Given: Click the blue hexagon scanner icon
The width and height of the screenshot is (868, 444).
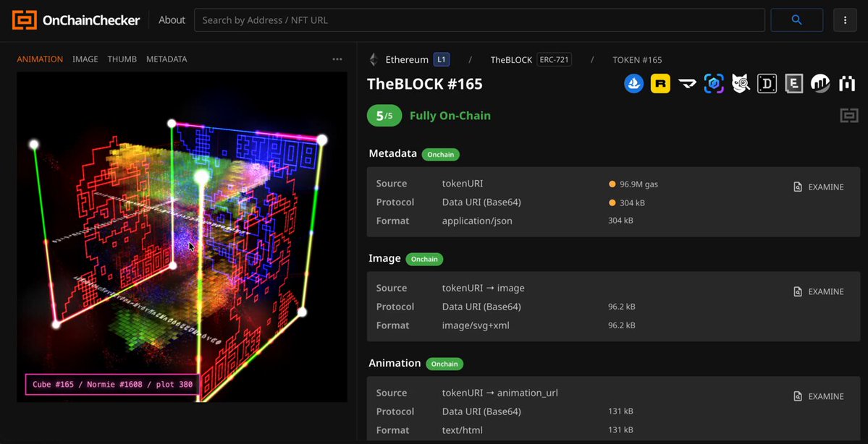Looking at the screenshot, I should [x=714, y=83].
